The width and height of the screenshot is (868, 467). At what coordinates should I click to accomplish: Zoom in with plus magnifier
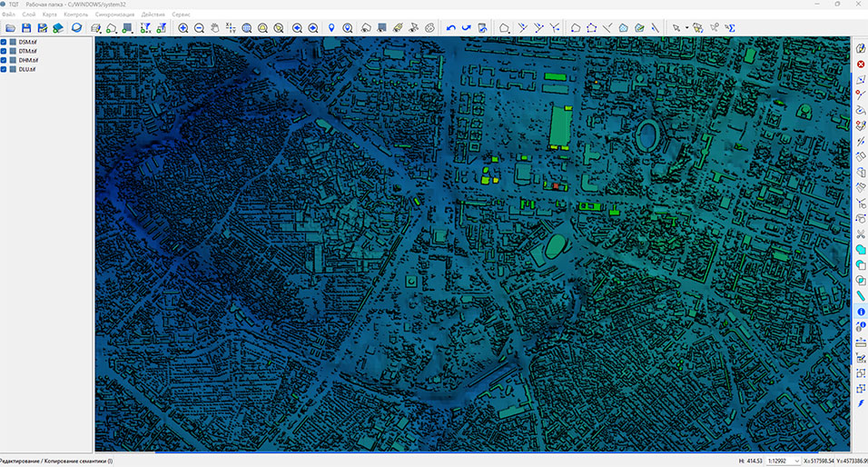(183, 27)
